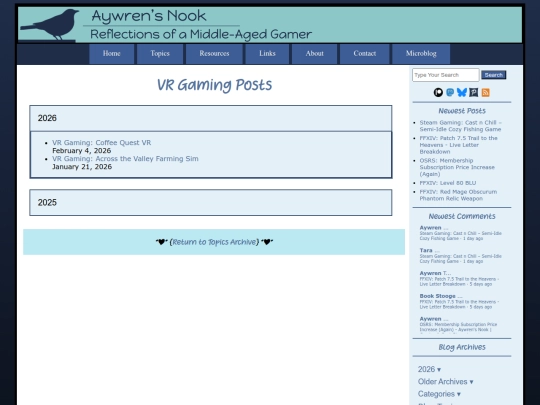The width and height of the screenshot is (540, 405).
Task: Click the January 21, 2026 date text
Action: point(82,167)
